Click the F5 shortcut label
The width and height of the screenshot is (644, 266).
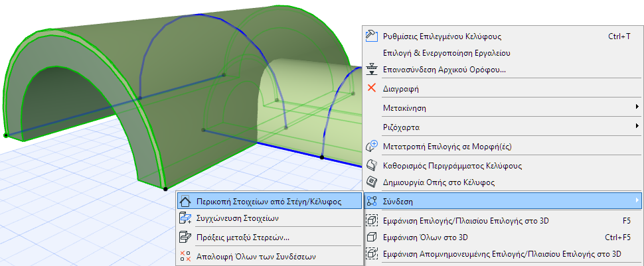626,221
